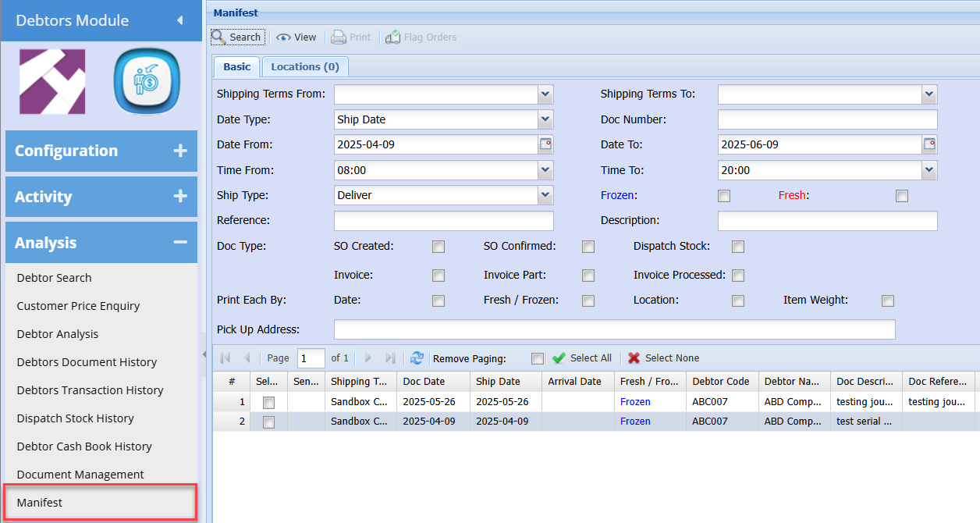
Task: Open the Date From calendar picker
Action: [545, 144]
